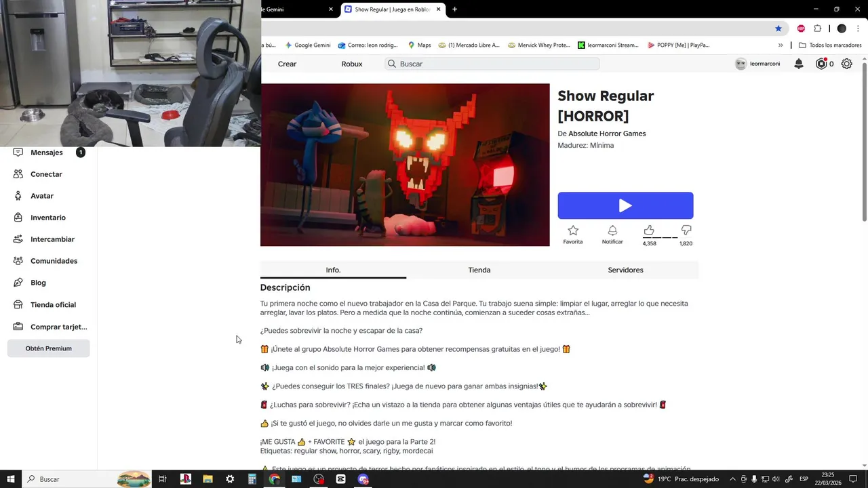Click Chrome icon in the taskbar
Screen dimensions: 868x488
tap(274, 479)
